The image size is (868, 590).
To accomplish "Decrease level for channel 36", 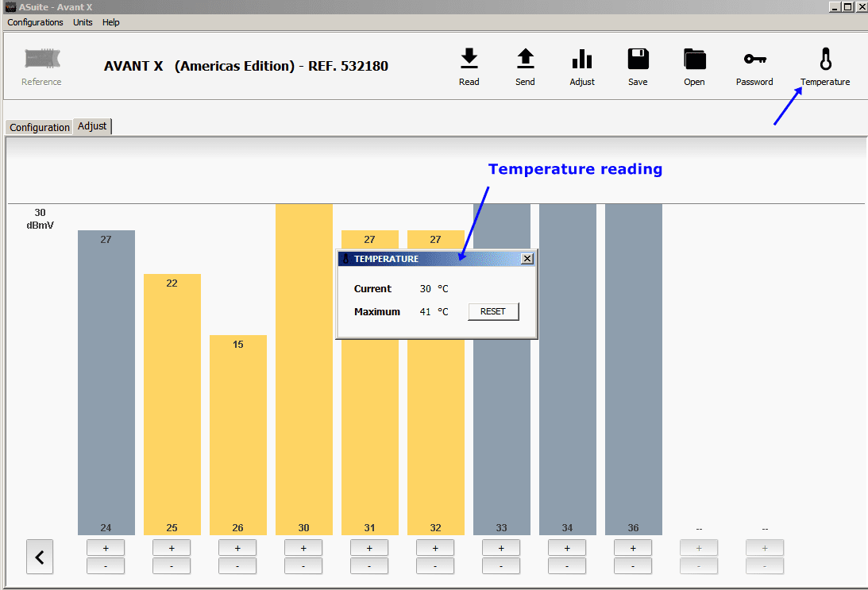I will (x=633, y=566).
